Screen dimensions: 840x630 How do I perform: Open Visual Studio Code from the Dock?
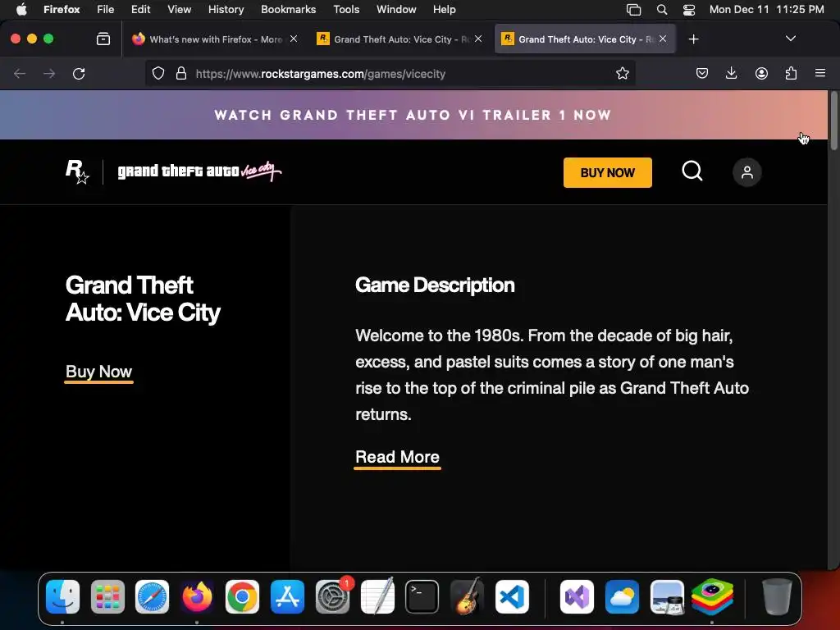click(x=512, y=596)
